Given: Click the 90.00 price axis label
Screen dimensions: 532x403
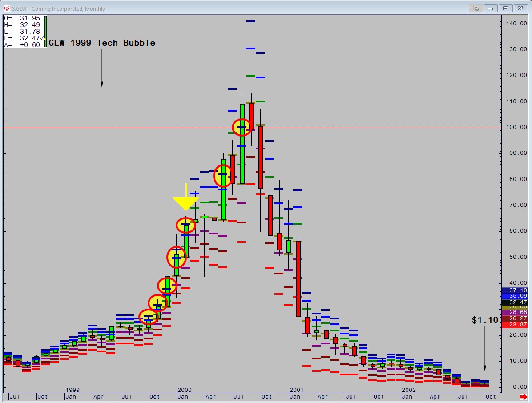Looking at the screenshot, I should point(518,153).
